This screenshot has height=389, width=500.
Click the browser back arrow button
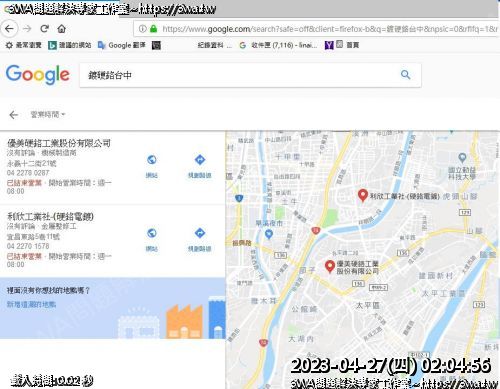tap(10, 29)
